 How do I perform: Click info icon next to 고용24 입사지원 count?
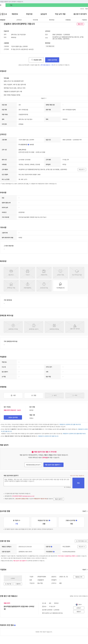click(x=76, y=521)
